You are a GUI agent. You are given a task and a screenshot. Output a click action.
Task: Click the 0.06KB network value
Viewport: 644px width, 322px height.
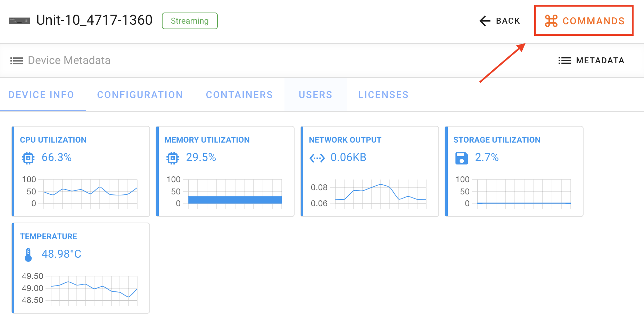348,158
